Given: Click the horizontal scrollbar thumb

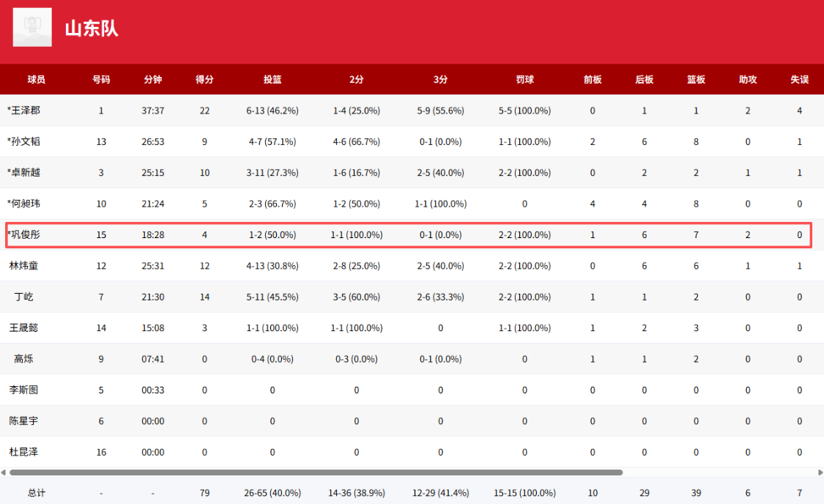Looking at the screenshot, I should coord(316,472).
